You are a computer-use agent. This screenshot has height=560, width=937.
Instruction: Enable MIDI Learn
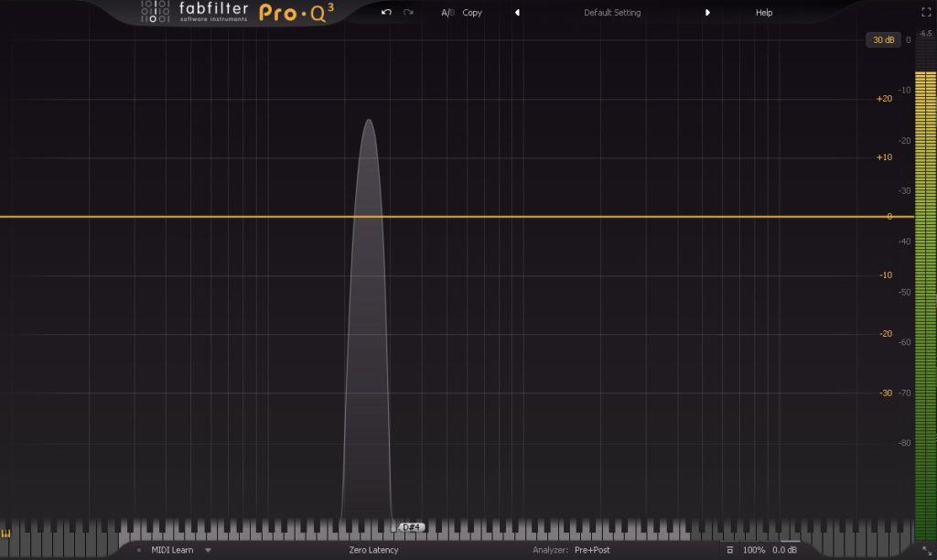tap(172, 550)
